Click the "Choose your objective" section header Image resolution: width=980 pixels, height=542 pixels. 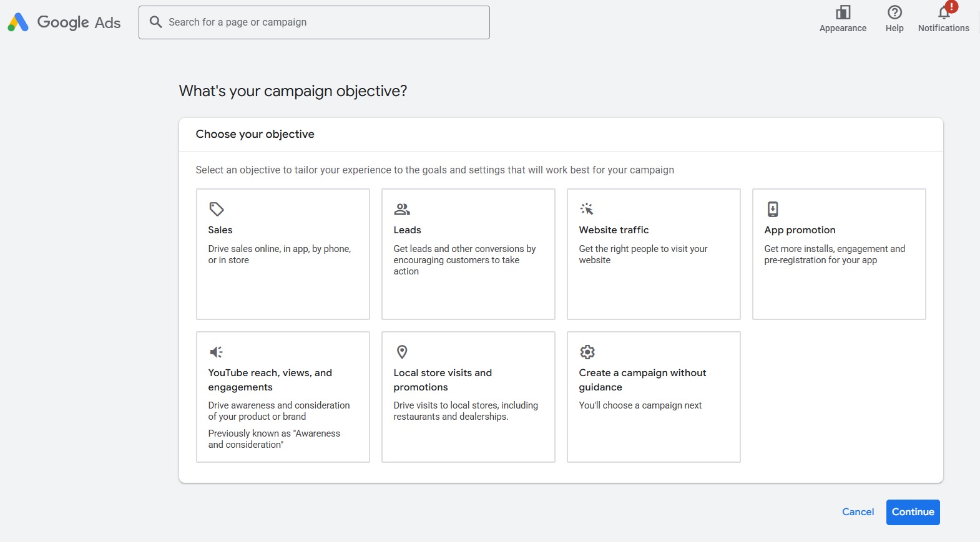255,134
